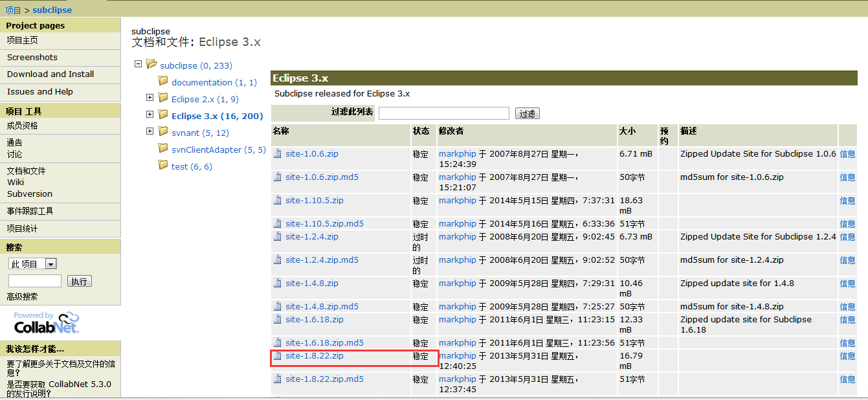Click the test folder icon
Screen dimensions: 868x400
click(x=163, y=165)
